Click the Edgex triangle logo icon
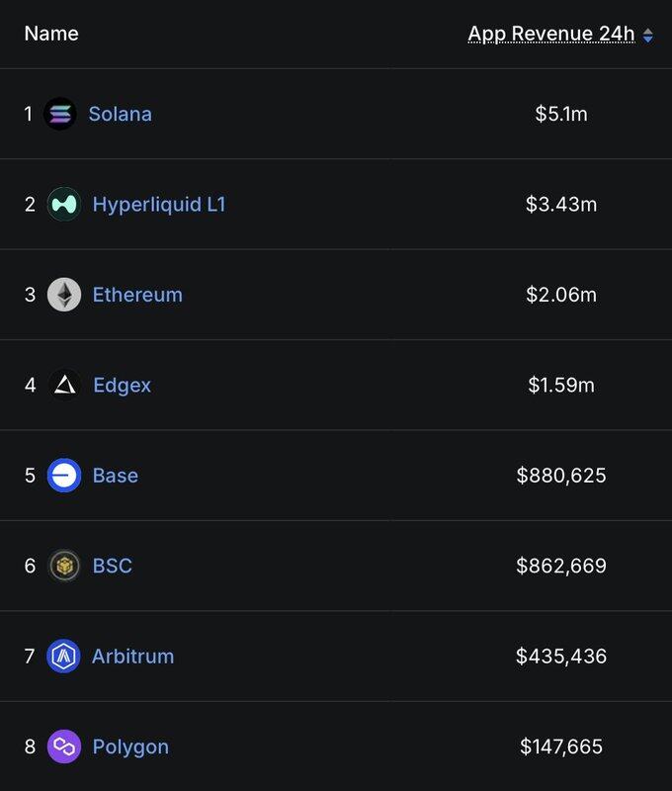 64,385
